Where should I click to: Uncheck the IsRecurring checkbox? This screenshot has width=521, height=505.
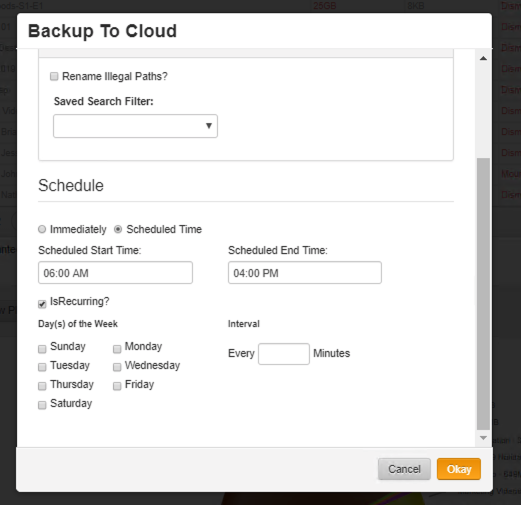pyautogui.click(x=42, y=304)
